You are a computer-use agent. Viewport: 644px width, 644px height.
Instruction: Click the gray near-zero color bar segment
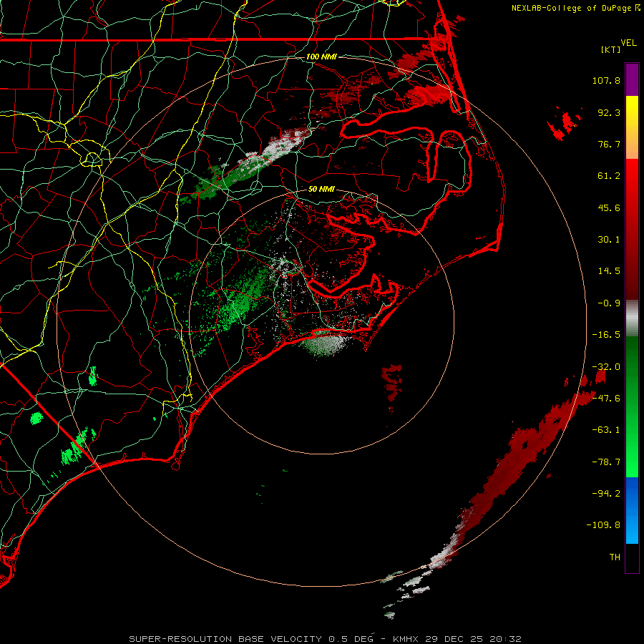tap(632, 318)
